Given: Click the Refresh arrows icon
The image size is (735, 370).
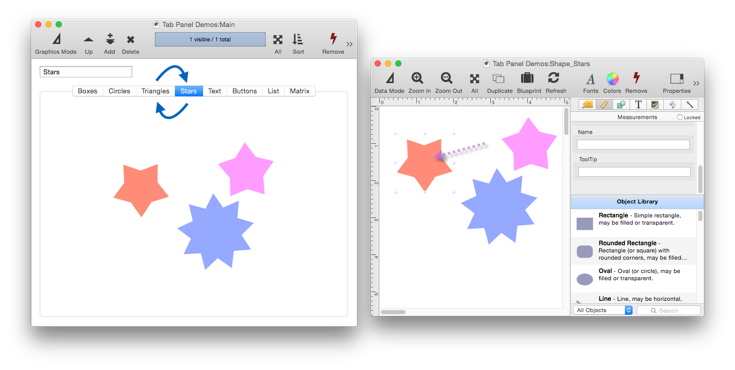Looking at the screenshot, I should pyautogui.click(x=554, y=78).
